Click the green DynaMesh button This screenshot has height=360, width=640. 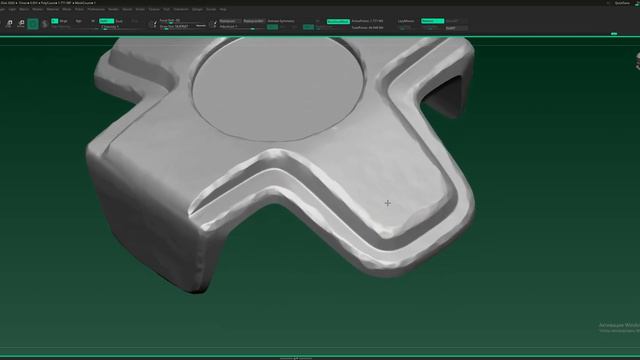[338, 21]
